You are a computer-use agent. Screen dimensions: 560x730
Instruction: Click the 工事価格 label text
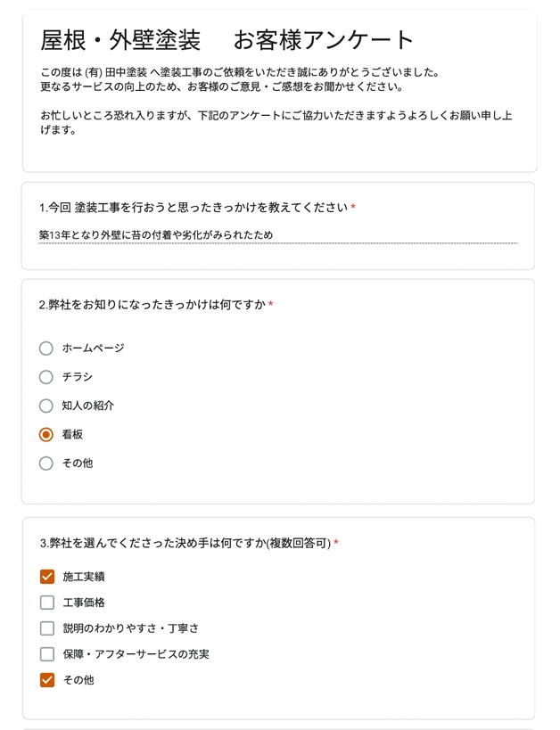(84, 603)
